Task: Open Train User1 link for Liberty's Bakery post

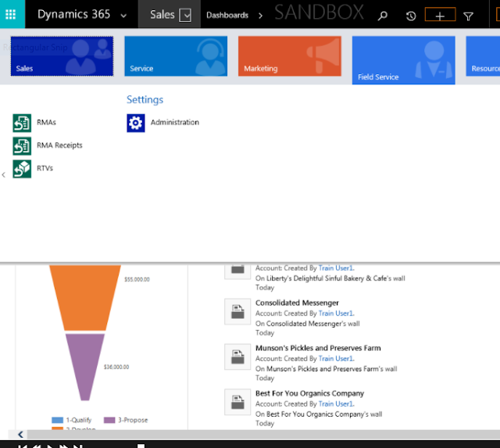Action: 336,268
